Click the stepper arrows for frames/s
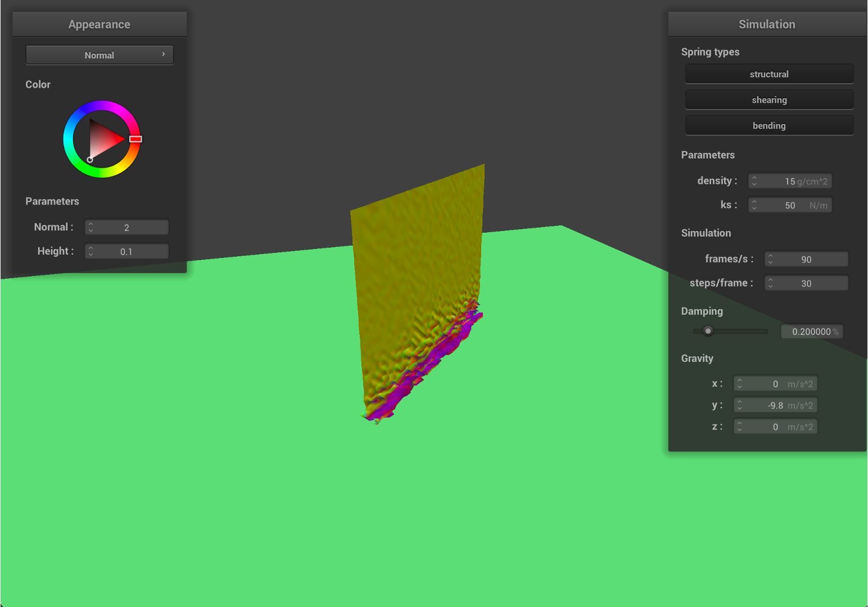The width and height of the screenshot is (868, 607). coord(771,259)
